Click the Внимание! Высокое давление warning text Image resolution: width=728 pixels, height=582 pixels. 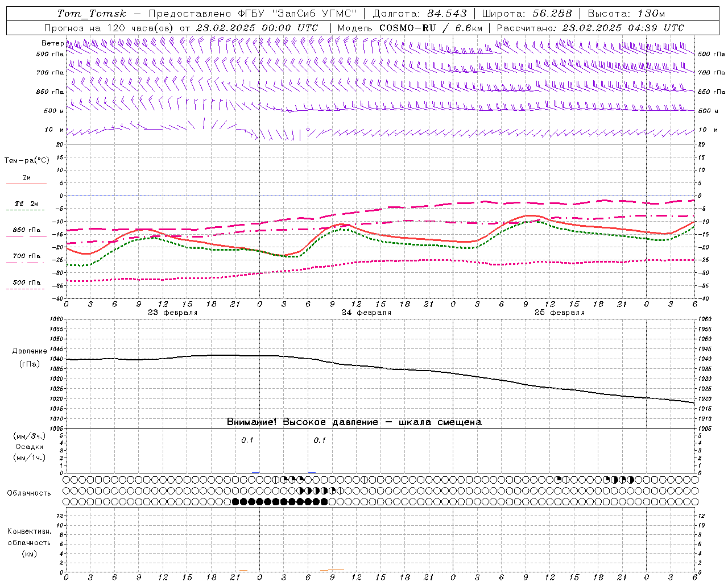(x=354, y=422)
